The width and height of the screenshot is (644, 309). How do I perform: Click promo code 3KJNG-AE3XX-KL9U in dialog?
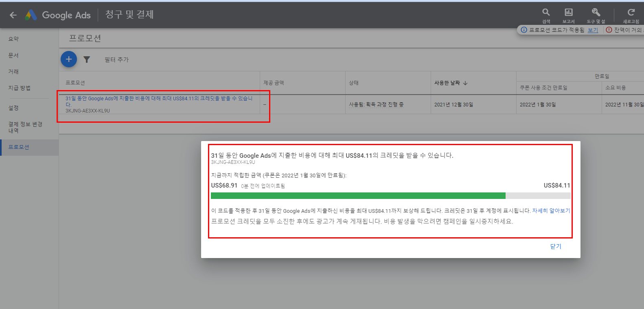(233, 162)
